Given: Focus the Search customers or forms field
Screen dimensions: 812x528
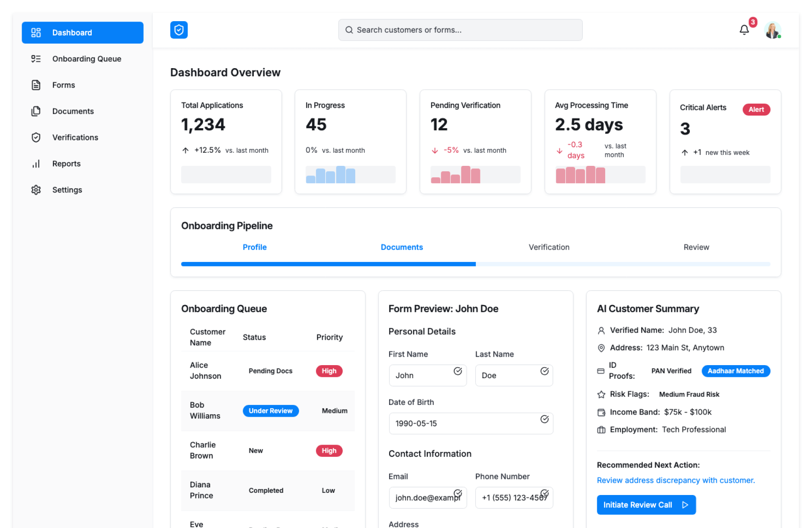Looking at the screenshot, I should (x=460, y=30).
